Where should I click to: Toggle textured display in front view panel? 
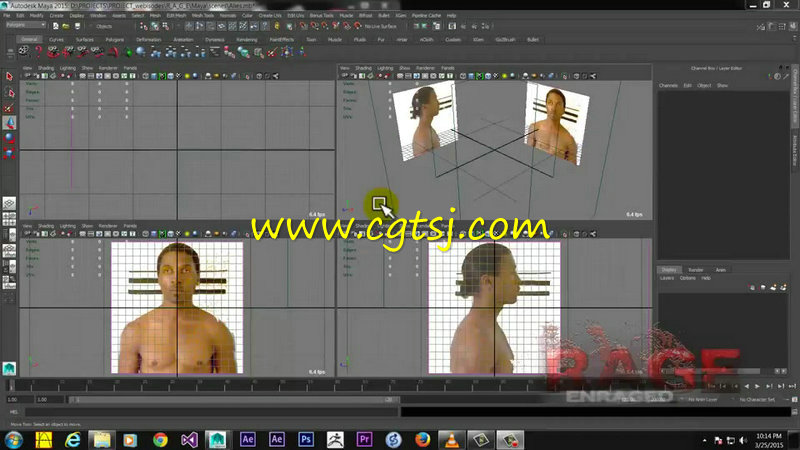pos(179,234)
